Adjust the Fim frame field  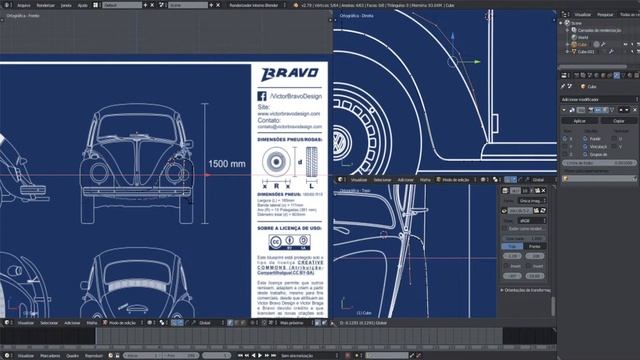(181, 356)
